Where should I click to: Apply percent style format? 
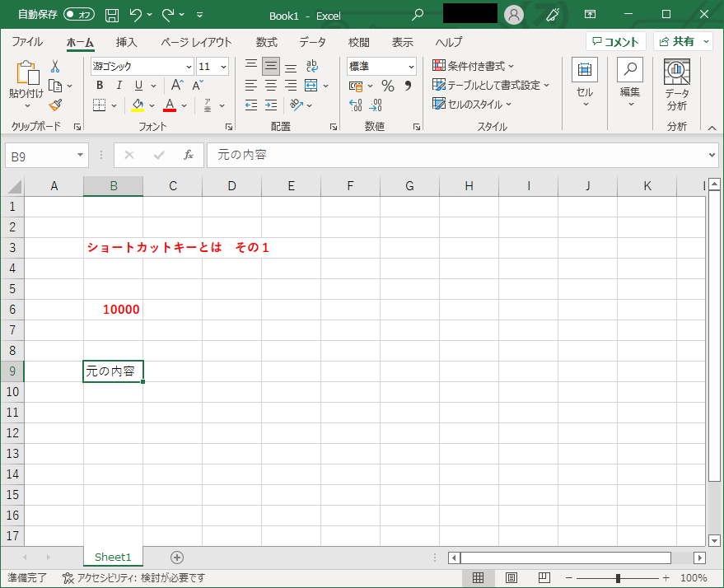388,86
